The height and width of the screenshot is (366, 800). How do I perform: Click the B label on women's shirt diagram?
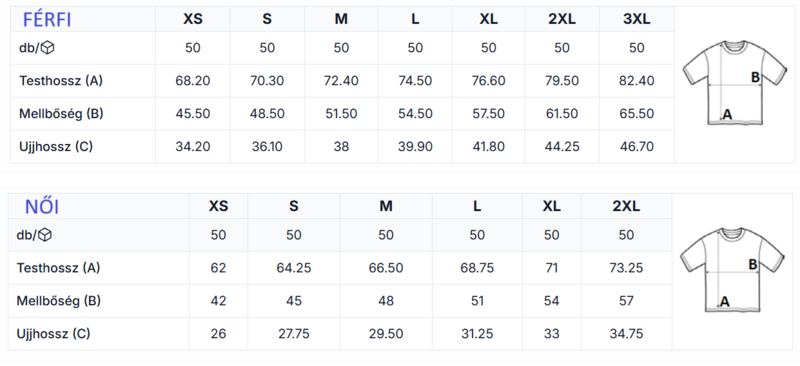point(753,264)
